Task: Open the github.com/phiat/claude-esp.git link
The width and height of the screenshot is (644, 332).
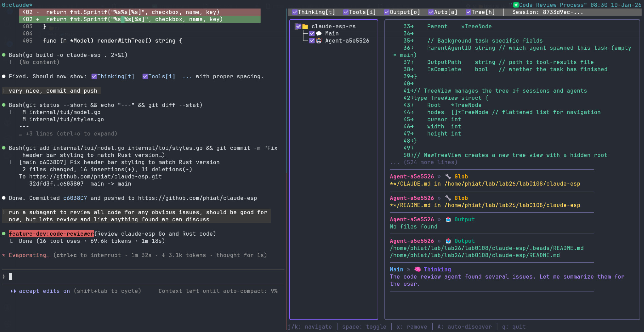Action: pos(95,177)
